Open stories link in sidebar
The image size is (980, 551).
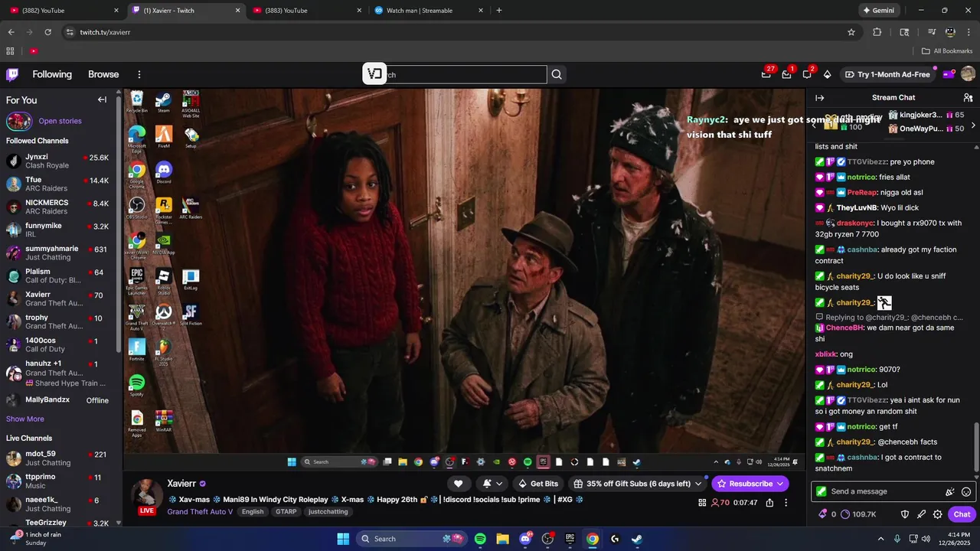60,121
